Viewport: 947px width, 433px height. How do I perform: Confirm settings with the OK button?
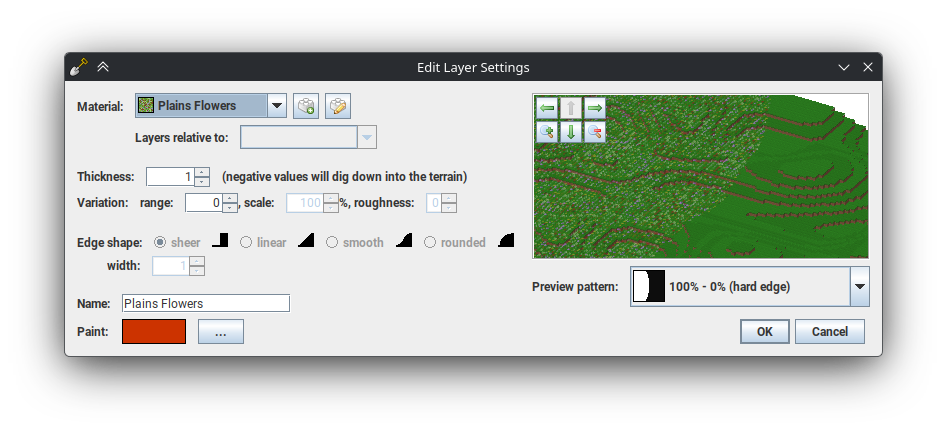(x=765, y=331)
